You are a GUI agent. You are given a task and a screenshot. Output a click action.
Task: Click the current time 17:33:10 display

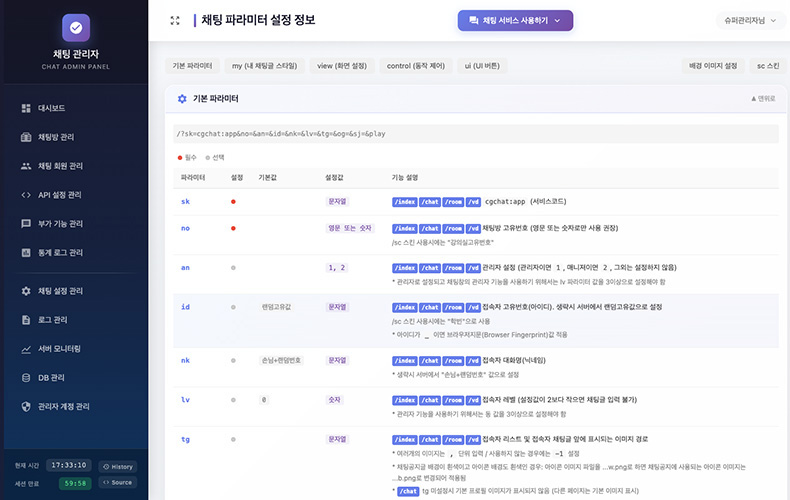coord(69,465)
